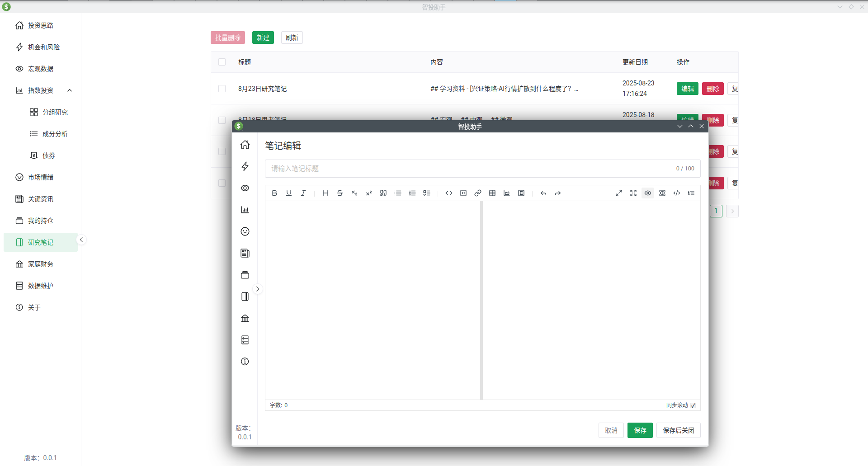The height and width of the screenshot is (466, 868).
Task: Click the 保存后关闭 button
Action: pyautogui.click(x=679, y=430)
